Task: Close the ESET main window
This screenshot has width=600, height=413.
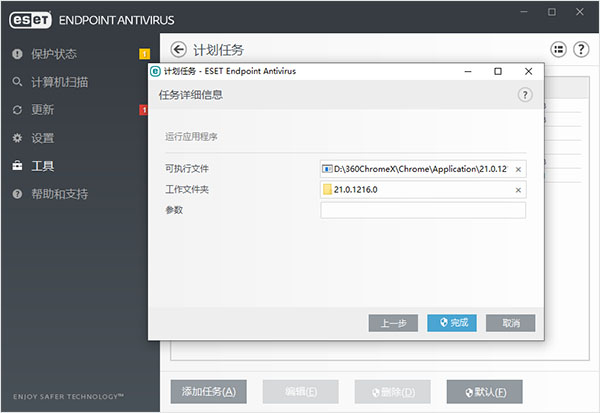Action: (580, 12)
